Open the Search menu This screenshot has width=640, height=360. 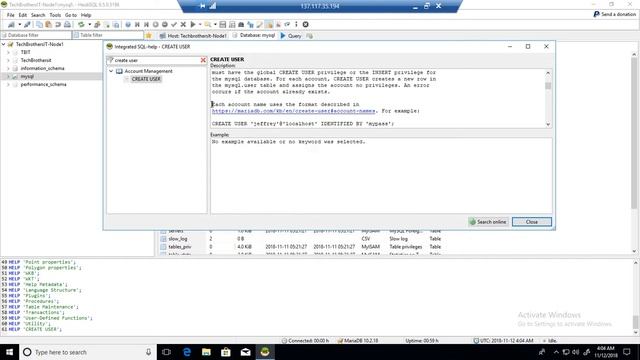(x=38, y=15)
